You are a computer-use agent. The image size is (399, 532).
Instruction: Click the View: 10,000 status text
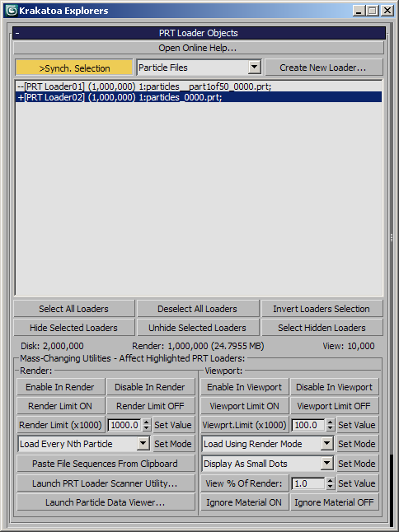tap(349, 346)
